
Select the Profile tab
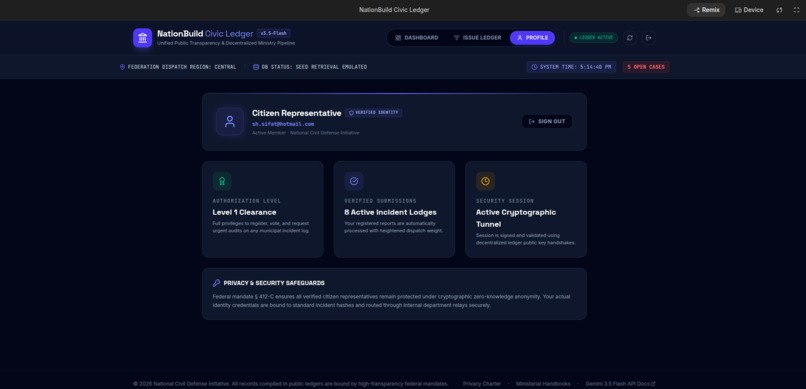click(533, 38)
